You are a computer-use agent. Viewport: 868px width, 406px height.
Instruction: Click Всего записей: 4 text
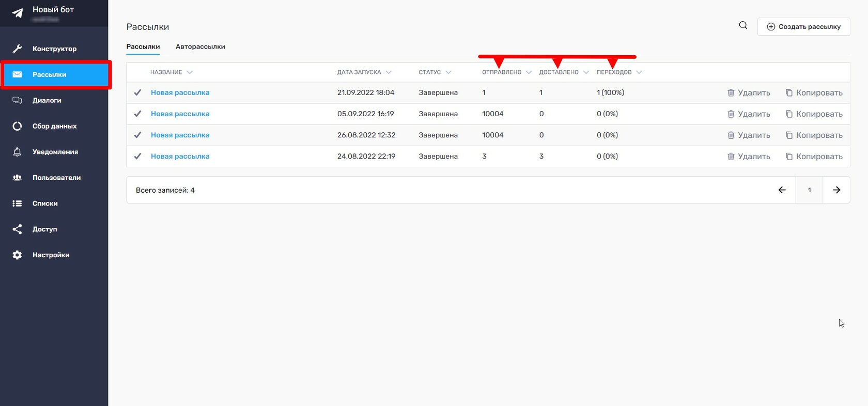[x=165, y=190]
